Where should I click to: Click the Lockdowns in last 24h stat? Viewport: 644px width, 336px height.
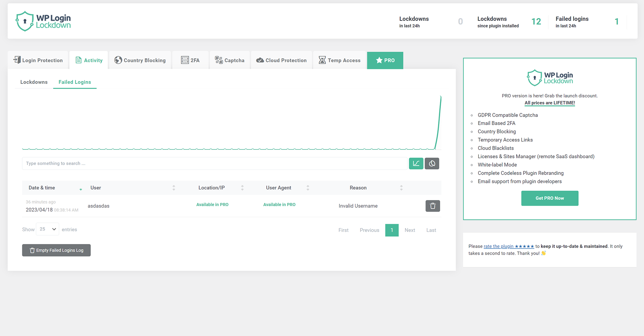click(x=431, y=22)
